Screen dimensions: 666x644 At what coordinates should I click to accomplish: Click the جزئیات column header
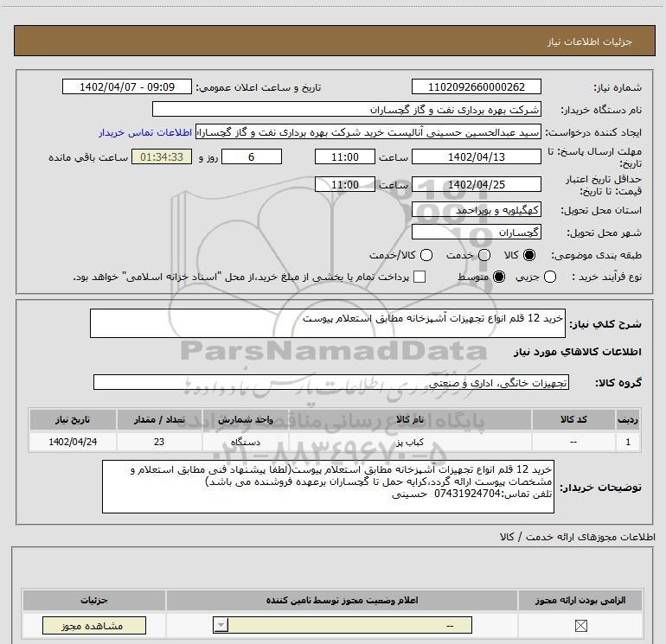point(94,600)
